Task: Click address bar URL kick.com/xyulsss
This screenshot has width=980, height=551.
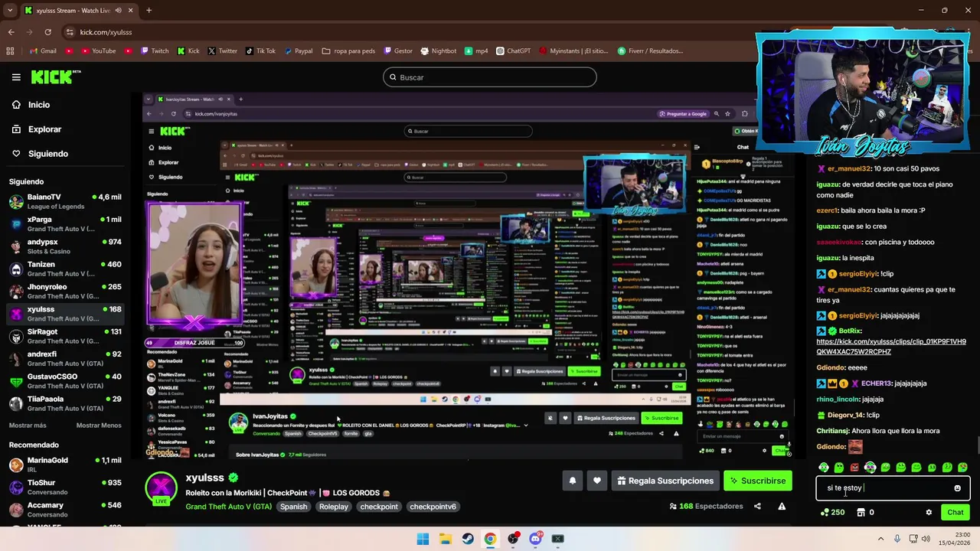Action: [x=106, y=32]
